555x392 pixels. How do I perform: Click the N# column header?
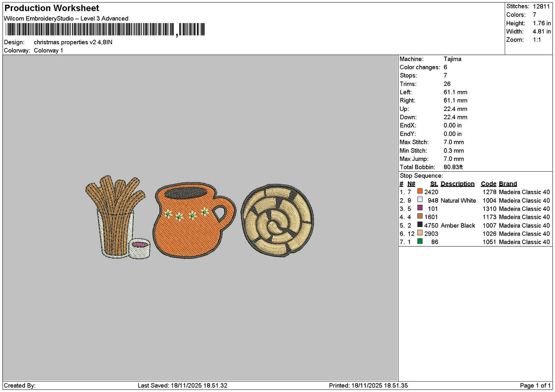click(x=411, y=184)
